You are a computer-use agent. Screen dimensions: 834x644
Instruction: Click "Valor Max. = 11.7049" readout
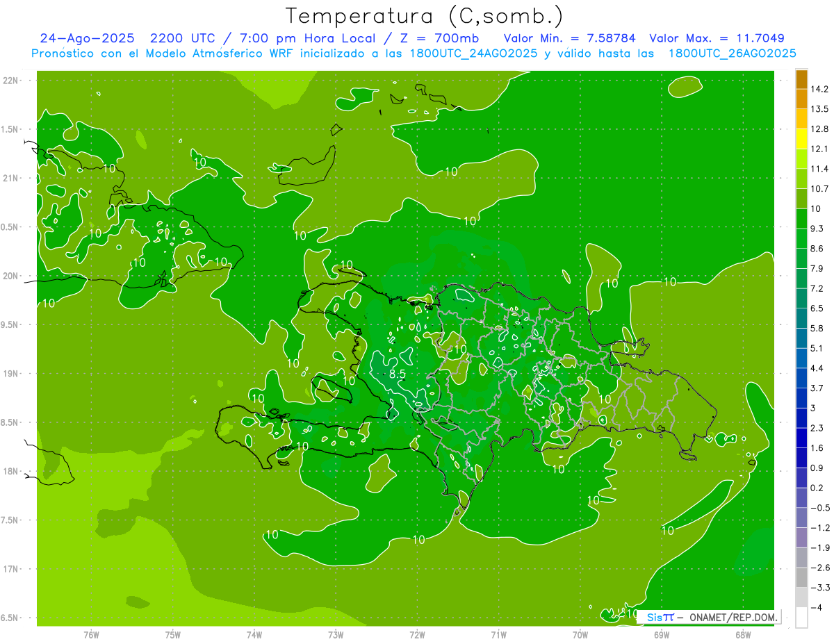[x=717, y=38]
